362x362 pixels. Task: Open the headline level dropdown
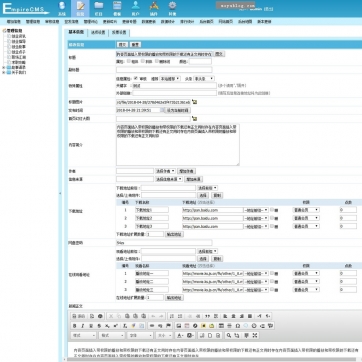pyautogui.click(x=204, y=79)
